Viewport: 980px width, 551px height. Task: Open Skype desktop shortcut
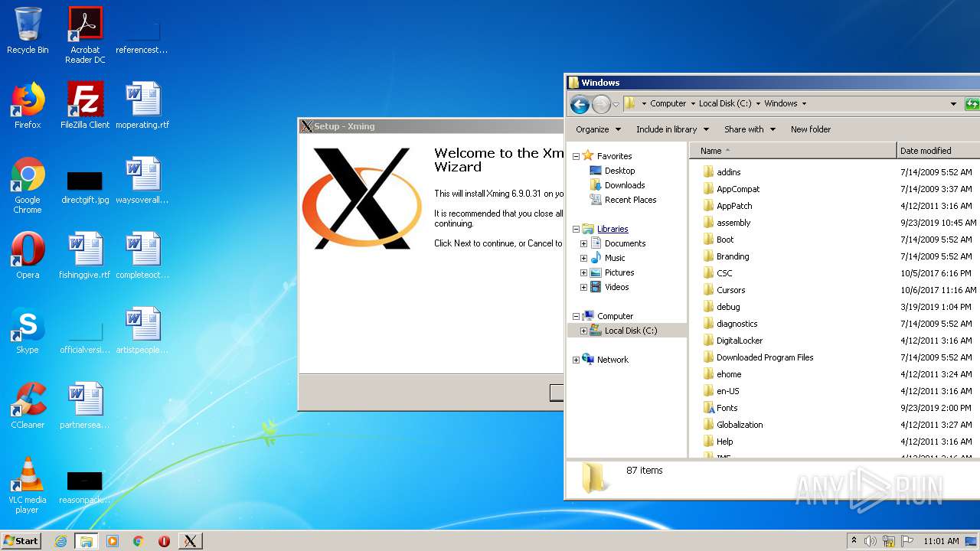tap(28, 331)
